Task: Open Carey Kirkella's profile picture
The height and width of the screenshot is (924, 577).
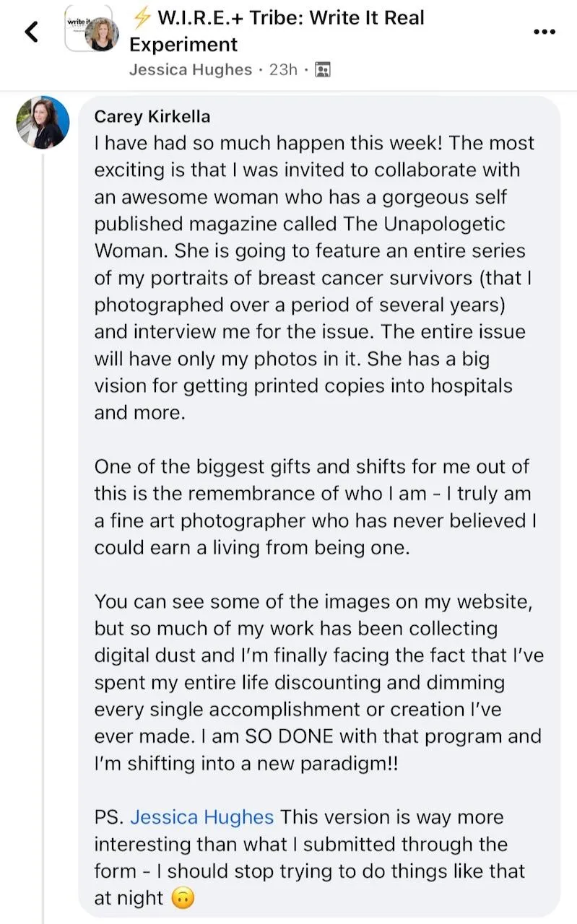Action: (x=43, y=122)
